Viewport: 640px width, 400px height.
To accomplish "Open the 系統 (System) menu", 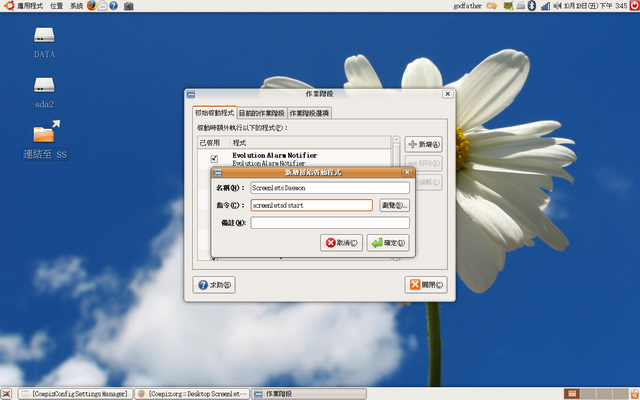I will pyautogui.click(x=76, y=6).
